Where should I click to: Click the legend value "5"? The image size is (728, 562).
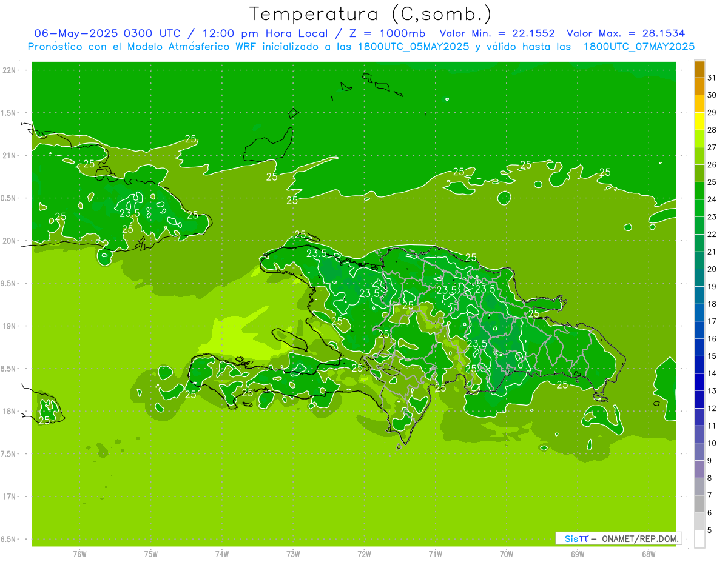[x=710, y=530]
